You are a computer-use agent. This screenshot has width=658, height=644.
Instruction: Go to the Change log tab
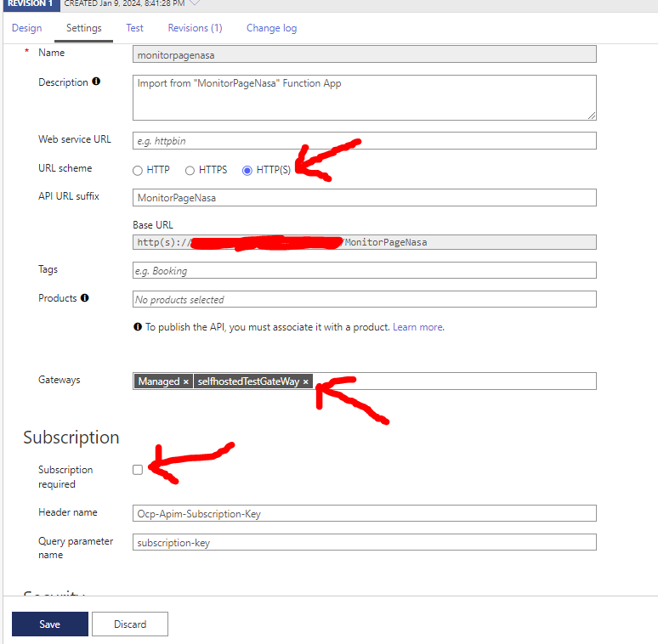271,28
